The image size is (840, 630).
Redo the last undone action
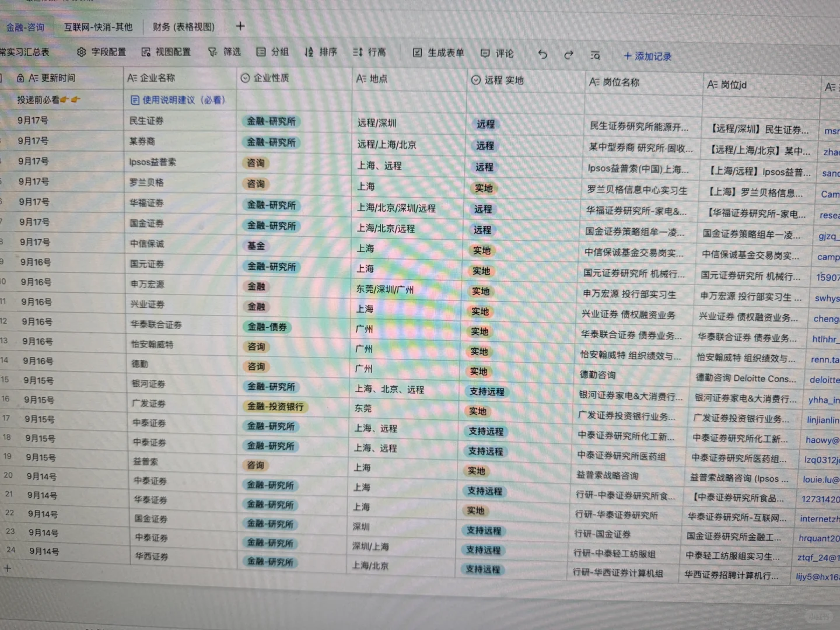tap(569, 55)
